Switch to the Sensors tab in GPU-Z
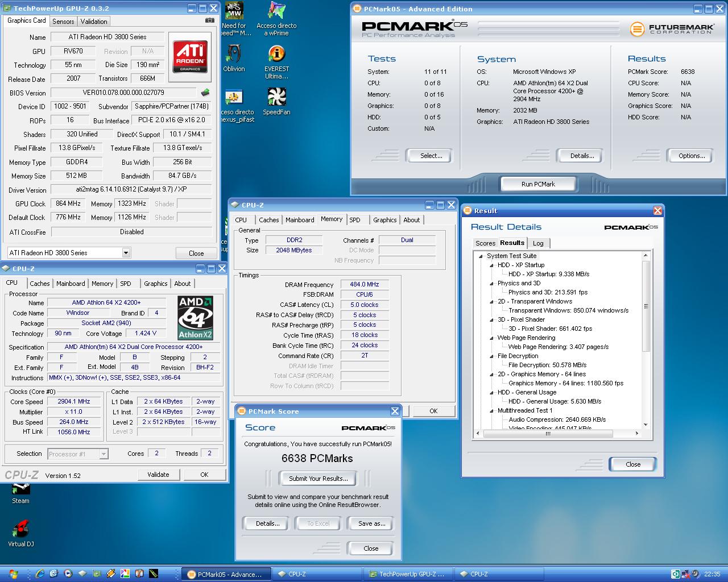This screenshot has width=728, height=582. pos(63,21)
